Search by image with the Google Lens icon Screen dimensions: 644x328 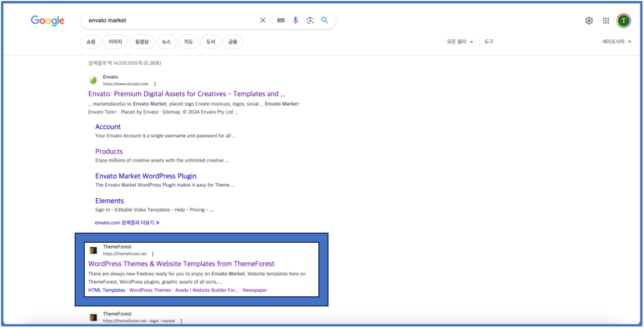310,20
